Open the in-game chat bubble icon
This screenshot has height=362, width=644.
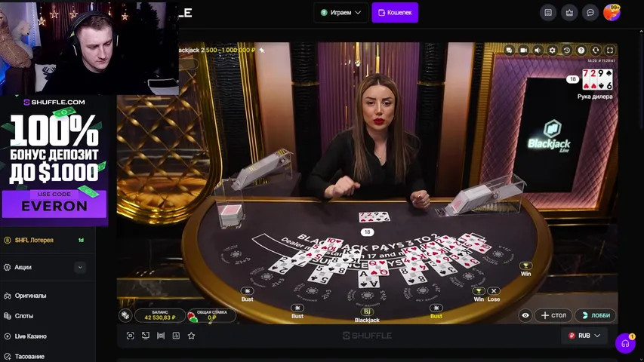click(509, 50)
